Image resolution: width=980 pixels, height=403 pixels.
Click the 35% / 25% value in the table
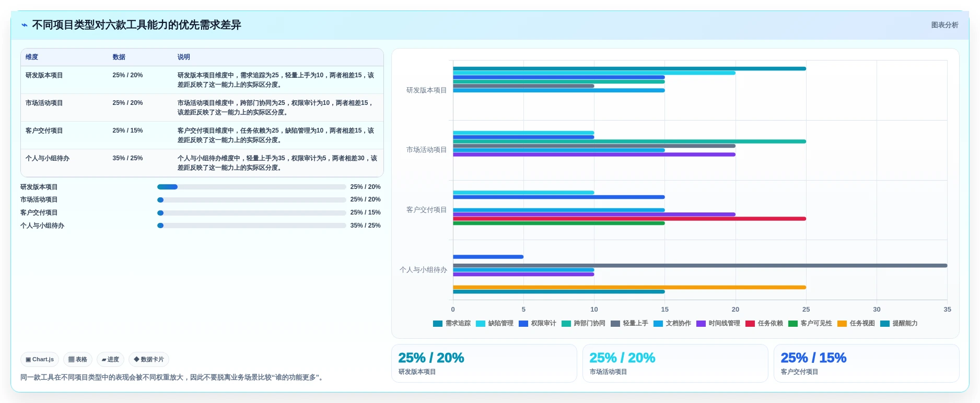pyautogui.click(x=127, y=158)
